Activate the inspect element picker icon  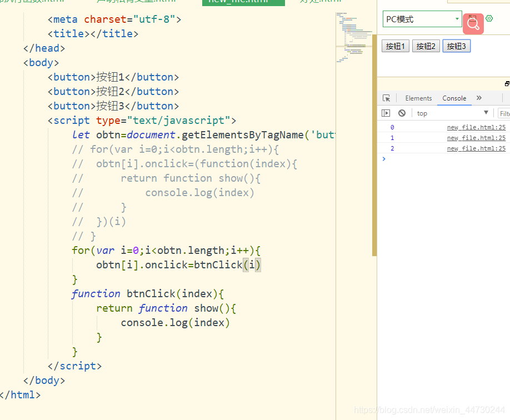coord(387,98)
